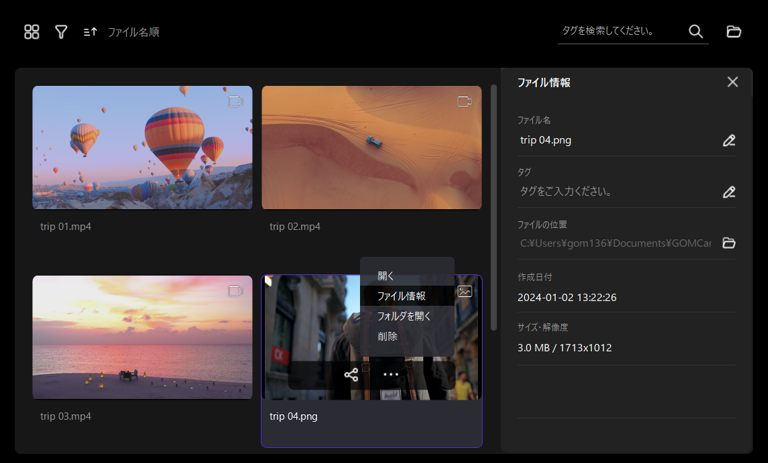
Task: Select the trip 02.mp4 desert thumbnail
Action: (x=371, y=147)
